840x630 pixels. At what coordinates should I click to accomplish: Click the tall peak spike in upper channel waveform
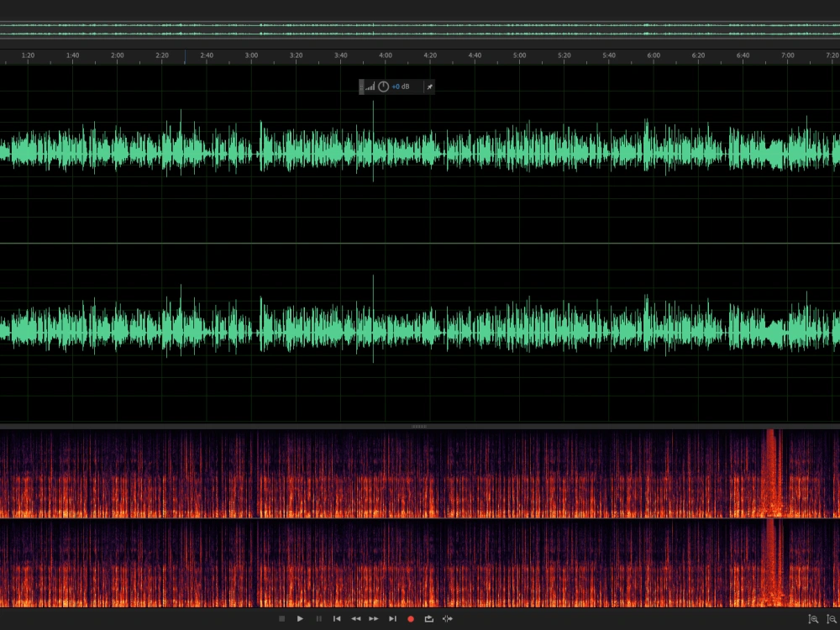coord(374,140)
